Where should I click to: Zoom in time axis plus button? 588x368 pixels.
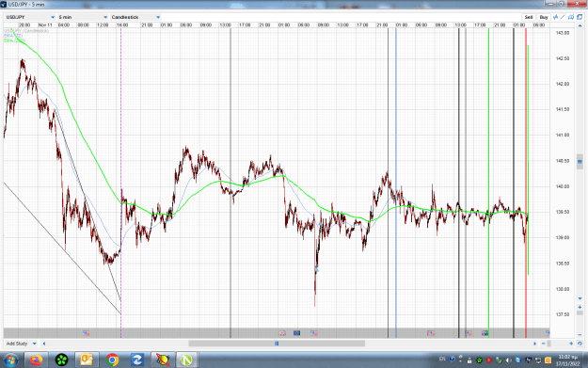click(x=571, y=344)
